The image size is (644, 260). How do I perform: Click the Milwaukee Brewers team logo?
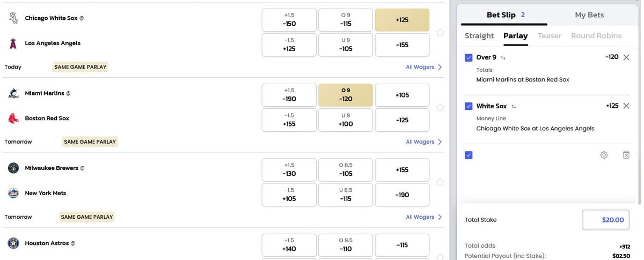pyautogui.click(x=13, y=168)
